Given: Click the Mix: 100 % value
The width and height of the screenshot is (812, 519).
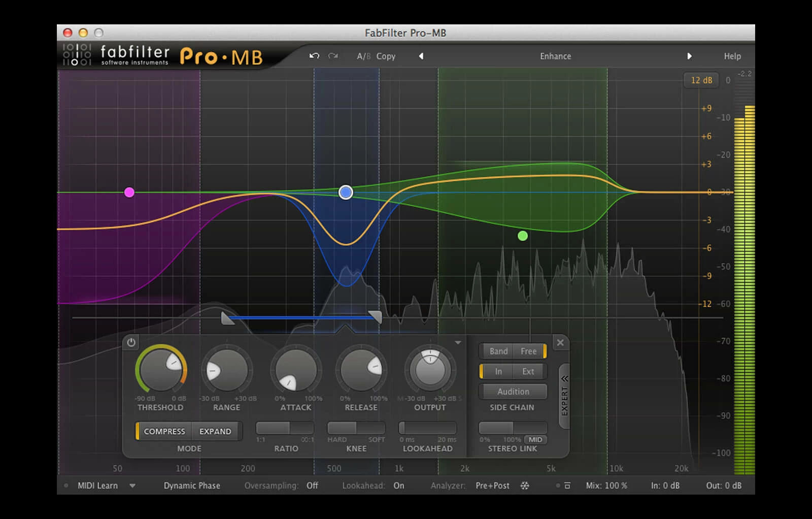Looking at the screenshot, I should tap(606, 485).
